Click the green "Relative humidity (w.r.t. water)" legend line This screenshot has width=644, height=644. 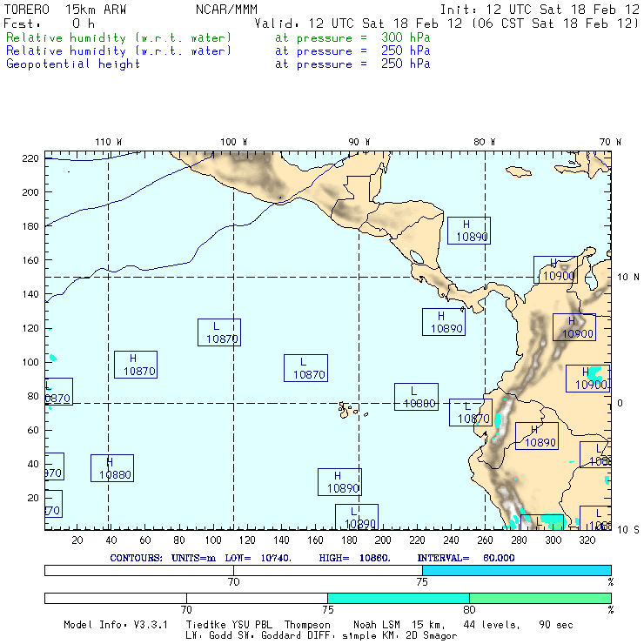coord(118,37)
